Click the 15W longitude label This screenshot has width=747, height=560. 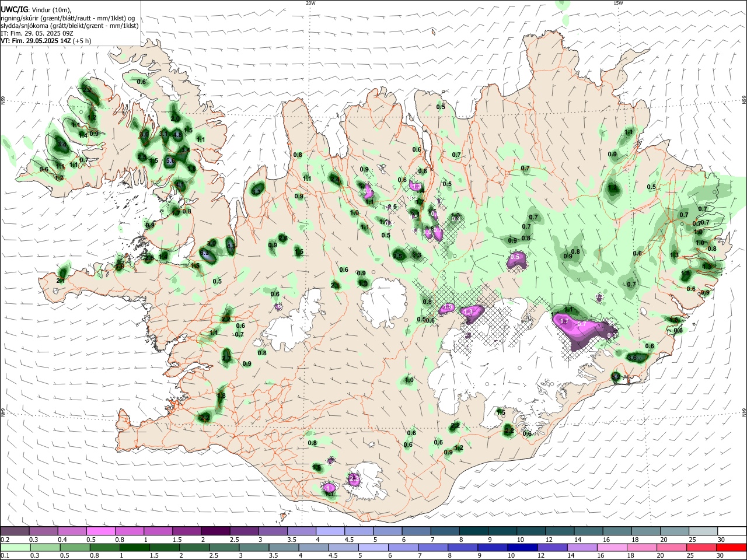click(x=618, y=2)
